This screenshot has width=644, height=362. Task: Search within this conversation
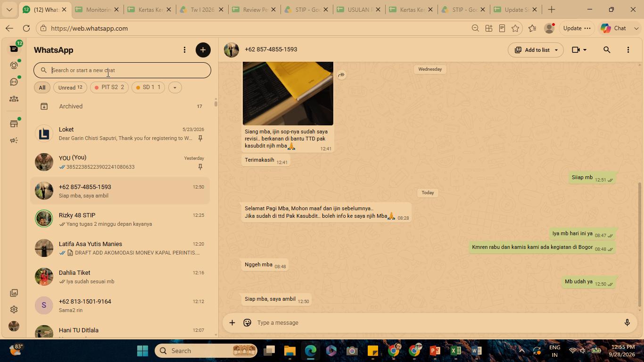click(x=607, y=50)
